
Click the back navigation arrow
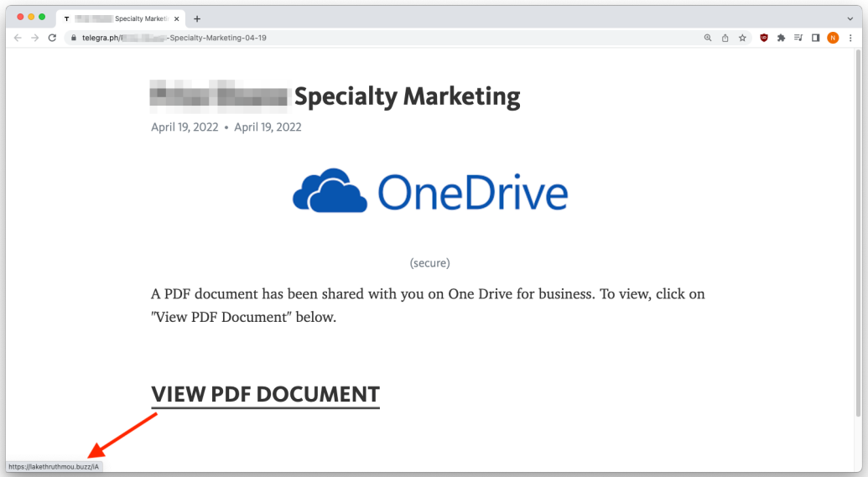(18, 38)
